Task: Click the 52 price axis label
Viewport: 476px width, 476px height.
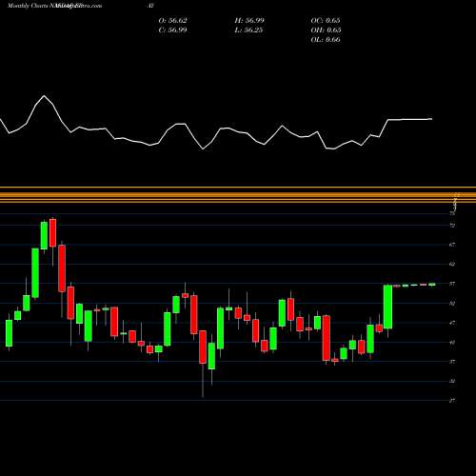Action: (452, 304)
